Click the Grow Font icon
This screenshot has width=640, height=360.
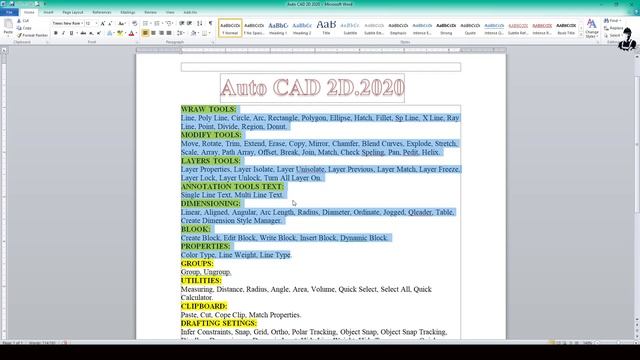(102, 24)
